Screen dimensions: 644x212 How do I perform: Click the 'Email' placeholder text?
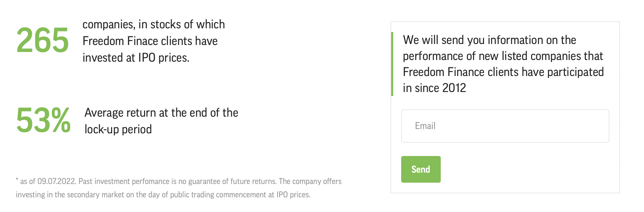click(425, 126)
